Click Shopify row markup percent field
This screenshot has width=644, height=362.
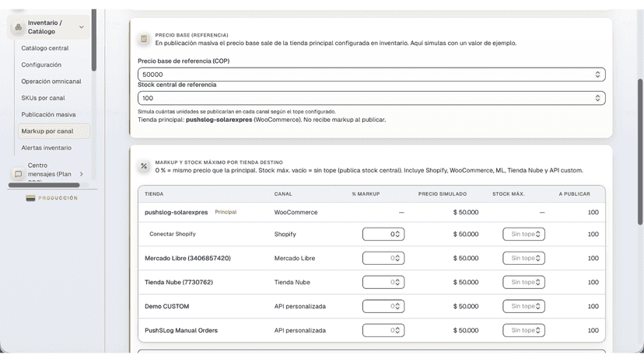click(x=383, y=234)
